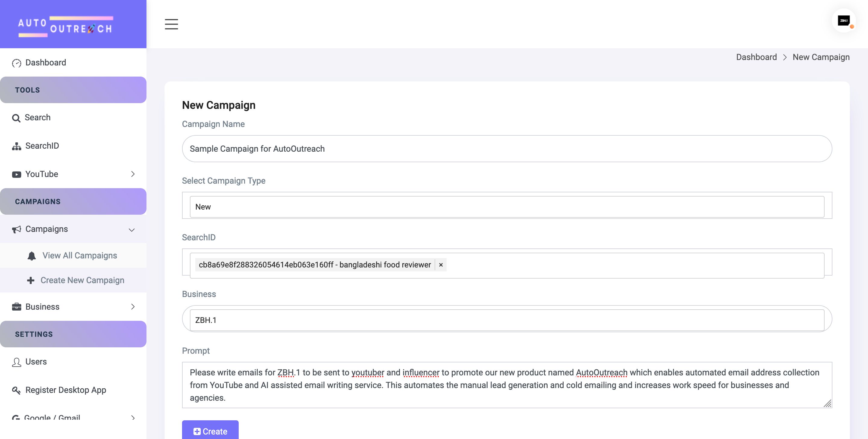Click into the Campaign Name field
This screenshot has height=439, width=868.
tap(507, 149)
